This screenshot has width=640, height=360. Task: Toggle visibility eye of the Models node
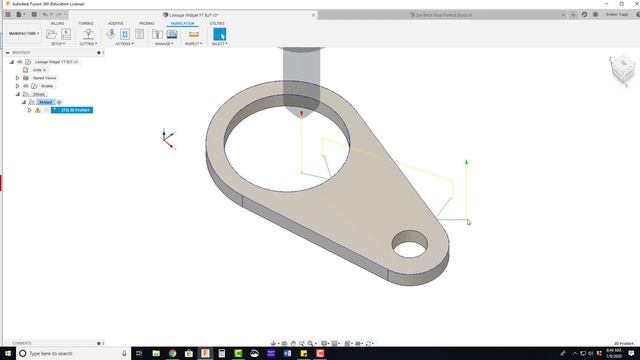[x=26, y=86]
